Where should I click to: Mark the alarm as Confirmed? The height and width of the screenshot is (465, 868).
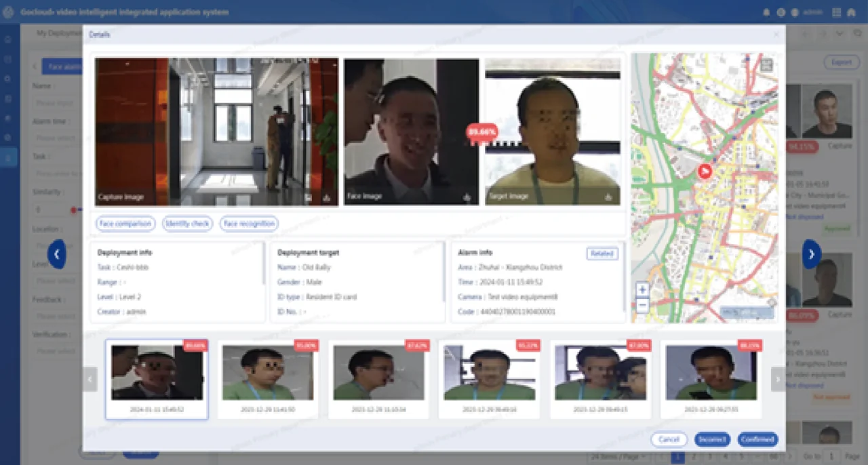pos(757,439)
